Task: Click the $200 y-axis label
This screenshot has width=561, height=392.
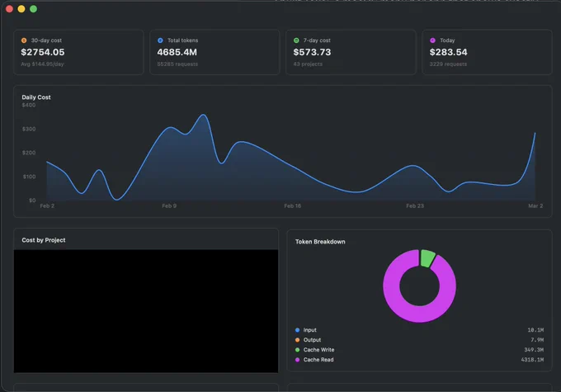Action: [x=29, y=153]
